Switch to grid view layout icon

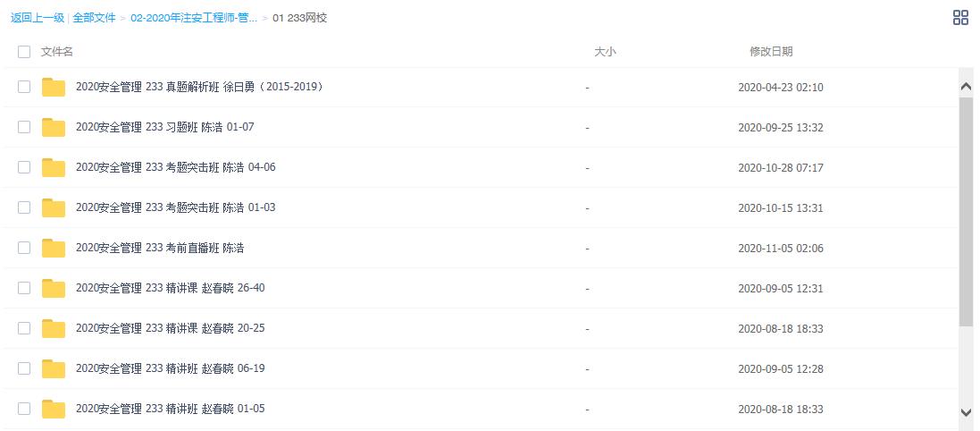click(960, 18)
